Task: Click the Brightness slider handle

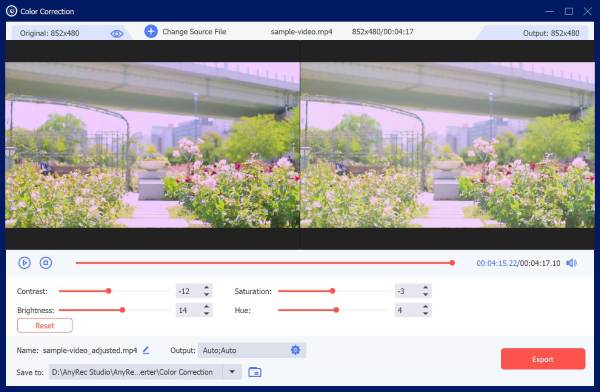Action: 122,310
